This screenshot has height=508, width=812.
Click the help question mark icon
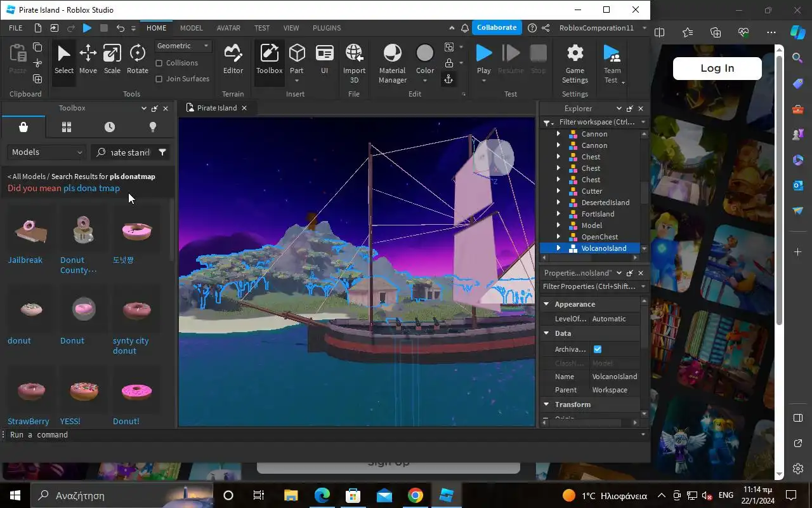[532, 28]
